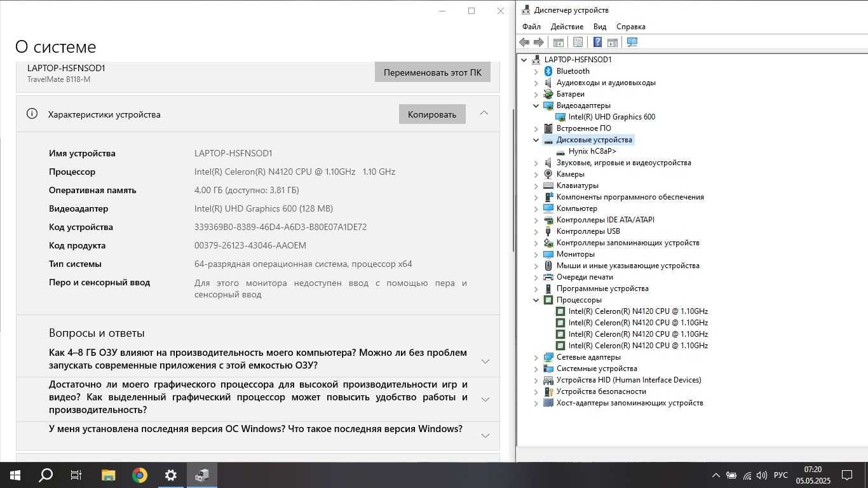
Task: Open File Explorer from the taskbar
Action: [x=108, y=475]
